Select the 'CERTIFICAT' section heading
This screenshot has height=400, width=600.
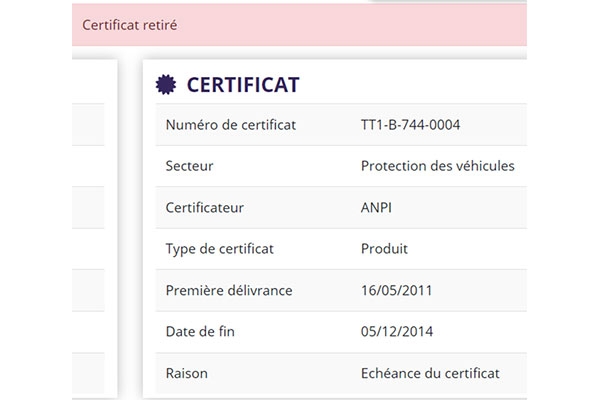tap(243, 85)
